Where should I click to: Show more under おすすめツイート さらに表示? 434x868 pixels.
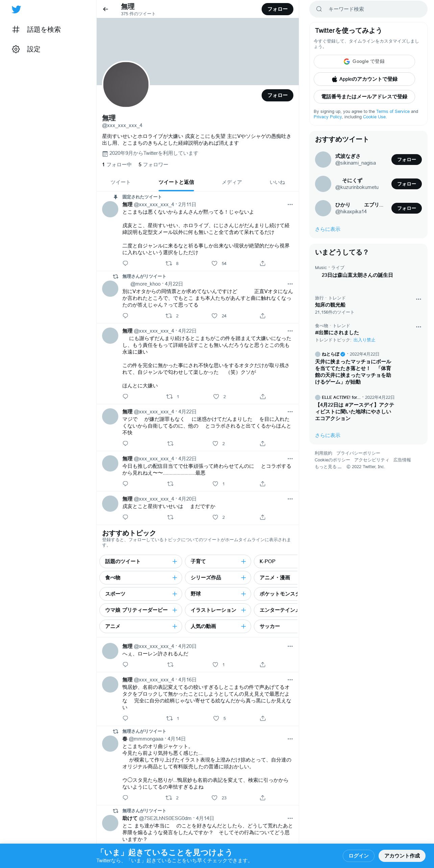(328, 229)
